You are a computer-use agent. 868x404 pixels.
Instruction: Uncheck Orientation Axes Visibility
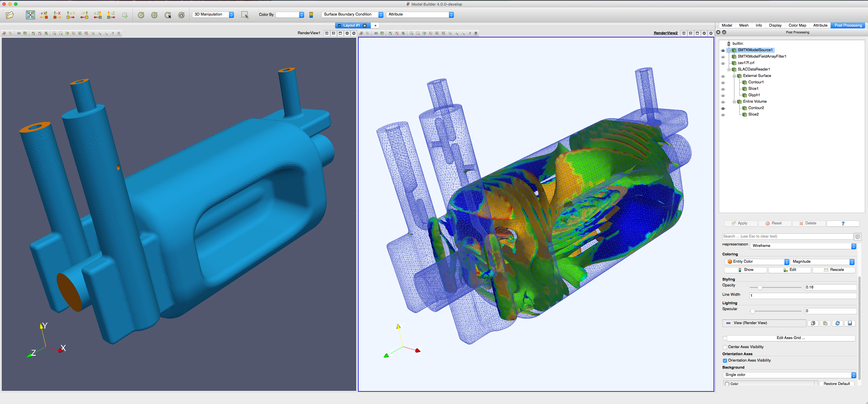pos(725,360)
